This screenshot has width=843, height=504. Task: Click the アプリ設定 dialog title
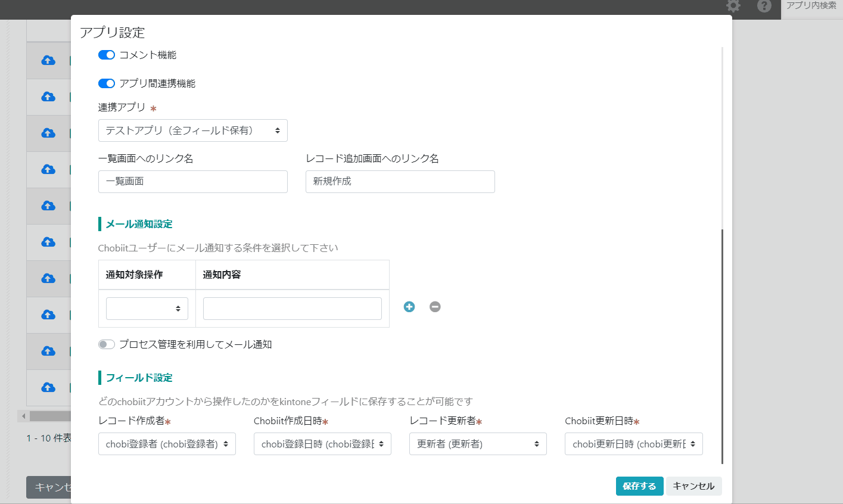click(113, 32)
